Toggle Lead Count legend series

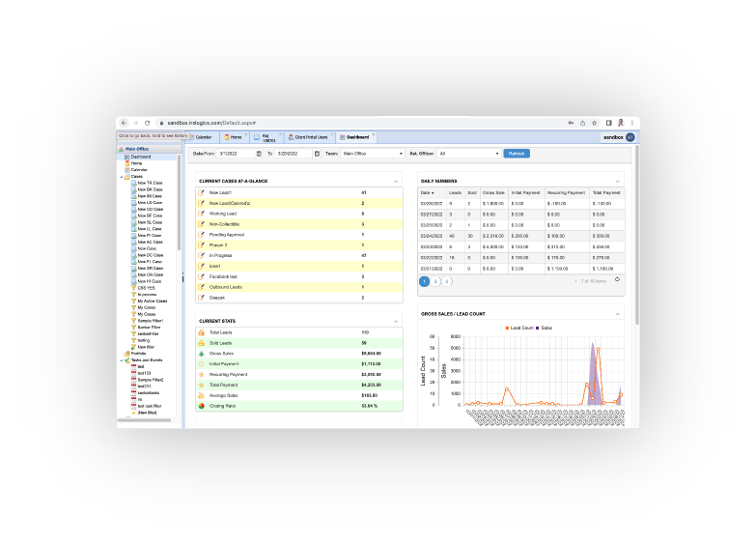[519, 328]
